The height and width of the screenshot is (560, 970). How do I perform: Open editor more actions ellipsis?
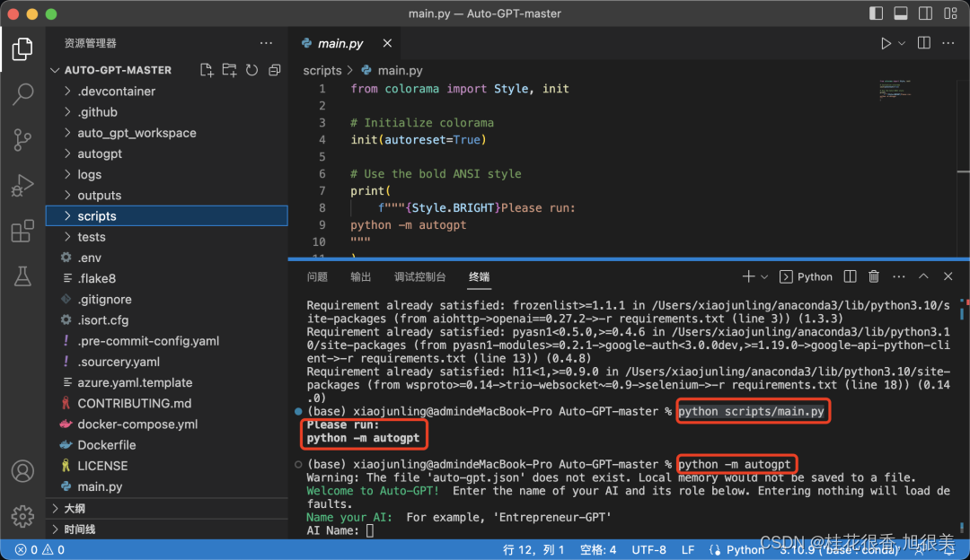(x=948, y=43)
